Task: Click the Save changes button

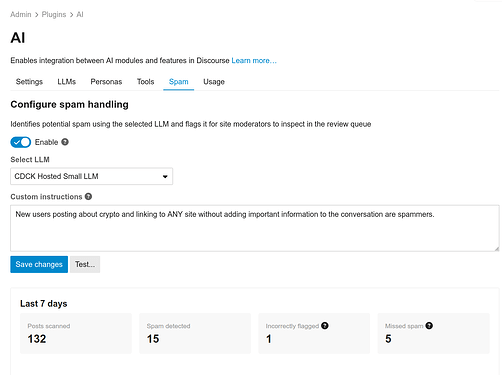Action: pyautogui.click(x=39, y=264)
